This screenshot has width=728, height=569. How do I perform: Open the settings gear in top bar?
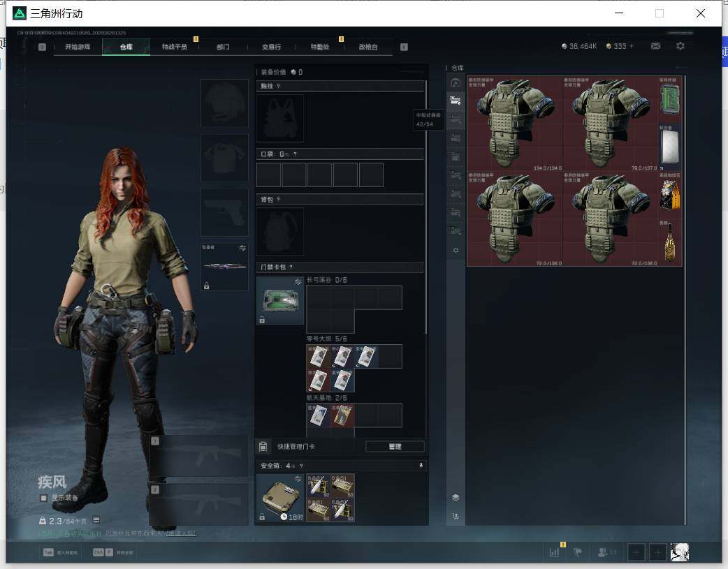click(x=680, y=46)
